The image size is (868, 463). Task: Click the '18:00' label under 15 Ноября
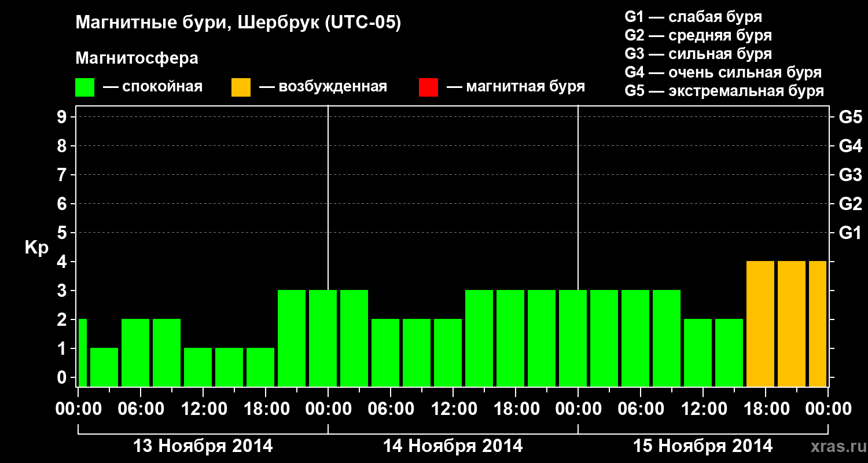(766, 409)
